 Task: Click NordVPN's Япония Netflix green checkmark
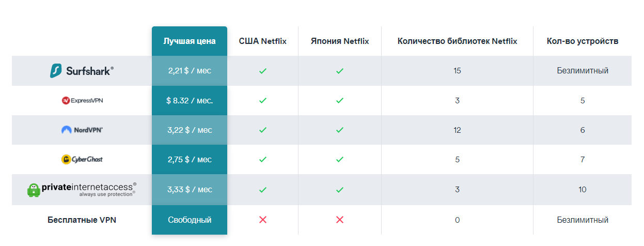click(339, 130)
